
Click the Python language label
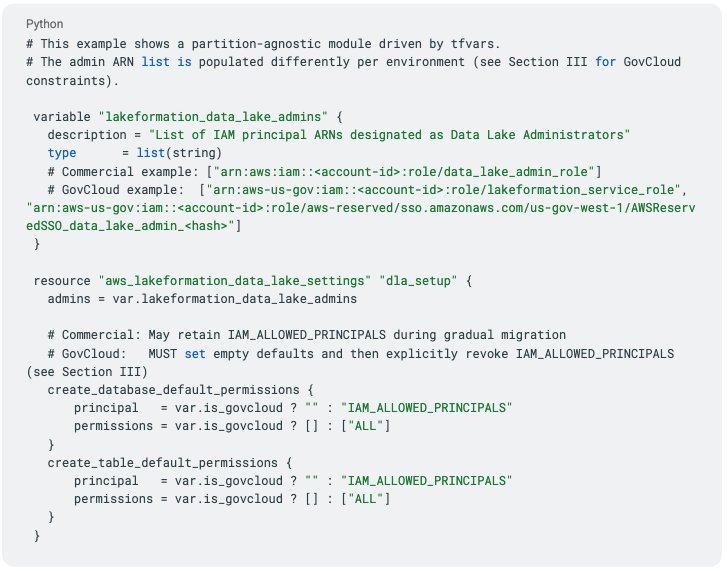[x=45, y=24]
